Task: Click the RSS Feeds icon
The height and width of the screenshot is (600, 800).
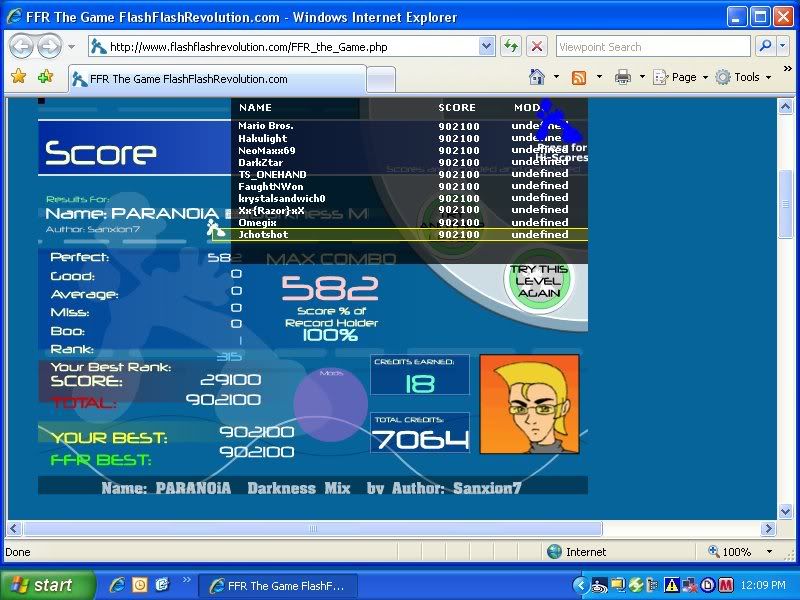Action: [x=579, y=77]
